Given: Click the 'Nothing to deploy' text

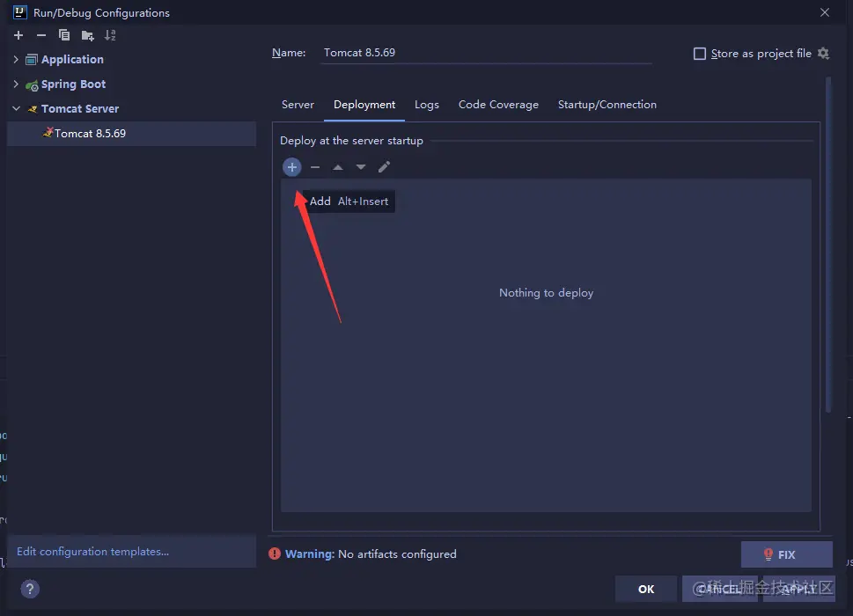Looking at the screenshot, I should pos(546,293).
